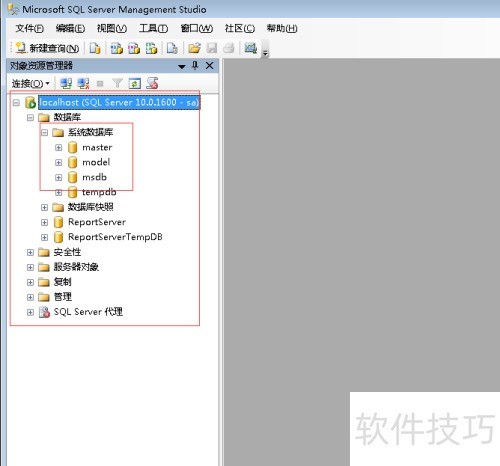Expand the 复制 folder
The image size is (500, 466).
tap(30, 282)
